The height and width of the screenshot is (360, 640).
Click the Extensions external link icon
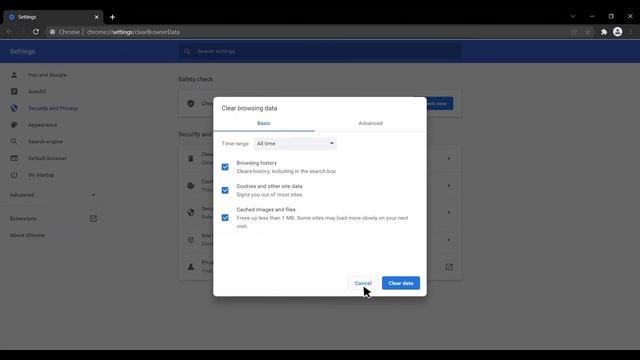coord(93,219)
